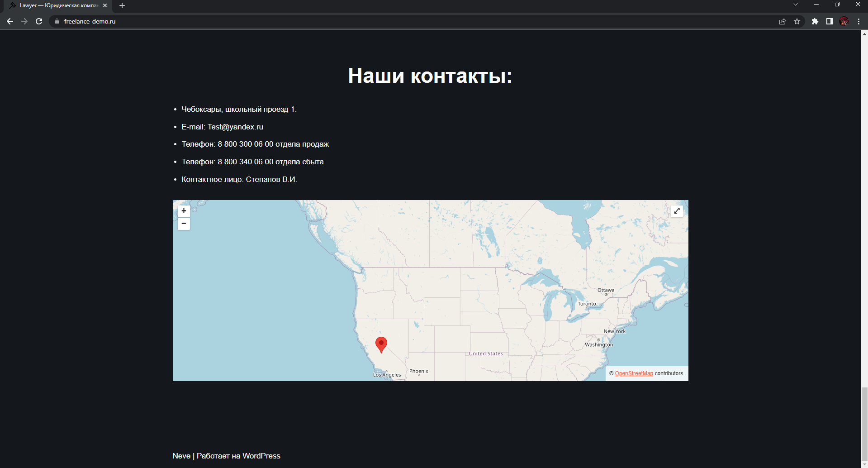Click the address text 'Чебоксары, школьный проезд 1.'
Viewport: 868px width, 468px height.
[239, 109]
